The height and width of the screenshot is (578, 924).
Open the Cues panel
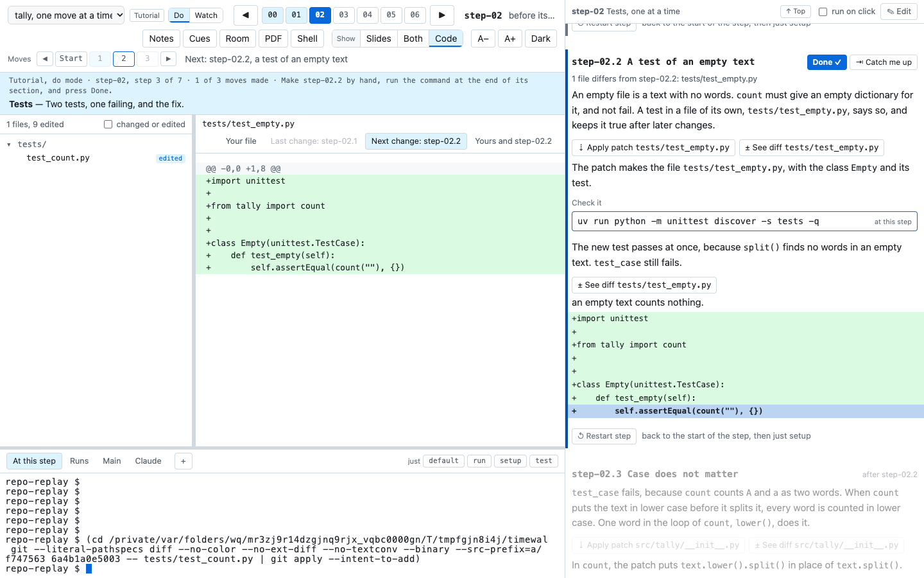tap(200, 39)
